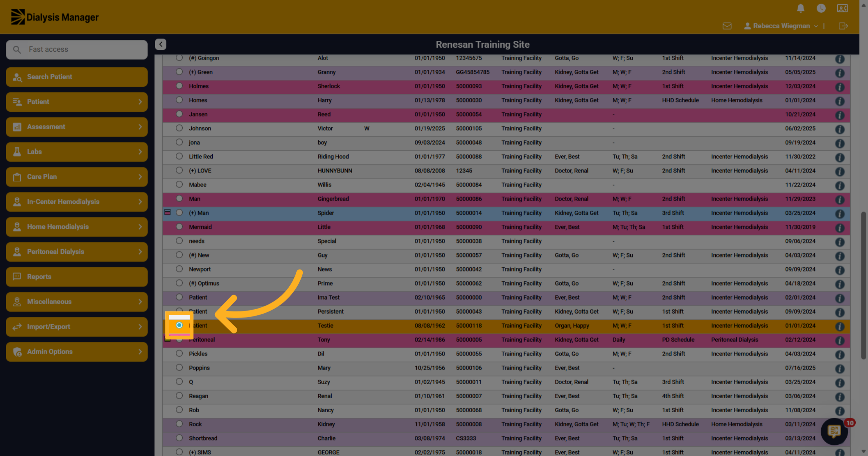This screenshot has height=456, width=868.
Task: Select the radio button for the Holmes Sherlock row
Action: (x=179, y=86)
